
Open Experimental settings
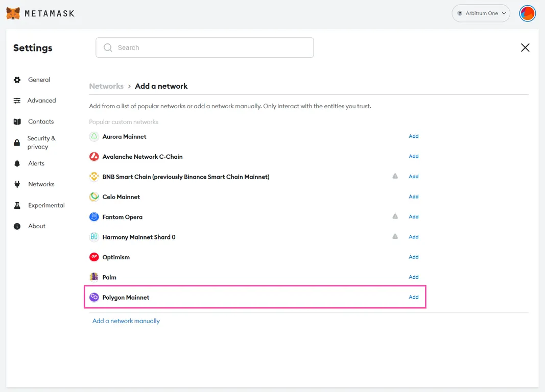pos(46,205)
